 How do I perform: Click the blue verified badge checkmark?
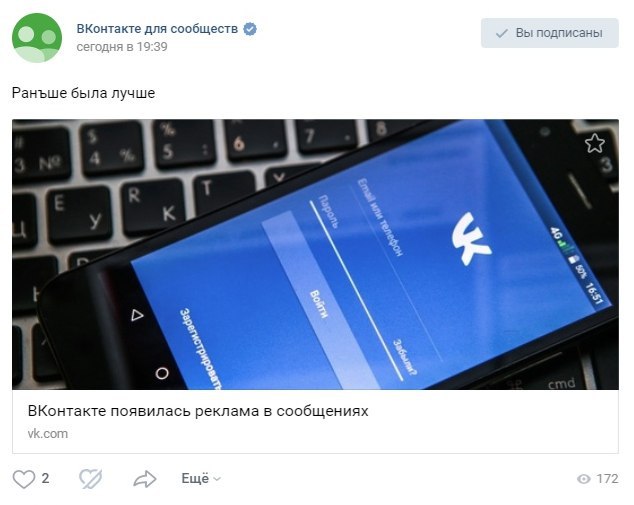[x=250, y=29]
